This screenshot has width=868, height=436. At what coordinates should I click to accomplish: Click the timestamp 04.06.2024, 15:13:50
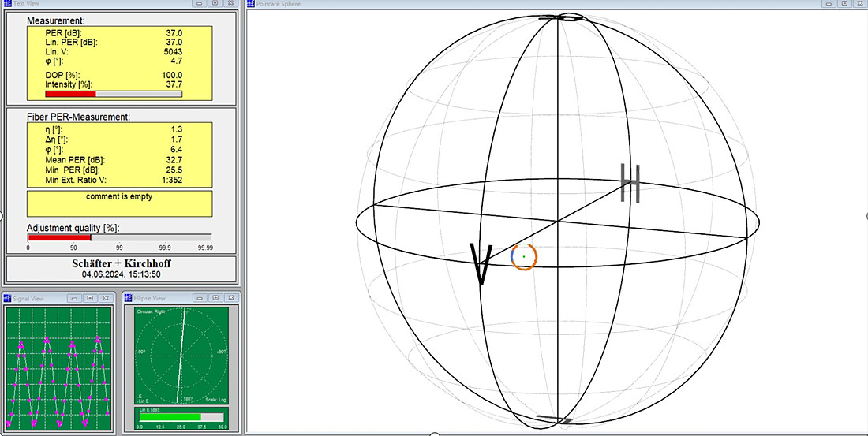point(122,274)
